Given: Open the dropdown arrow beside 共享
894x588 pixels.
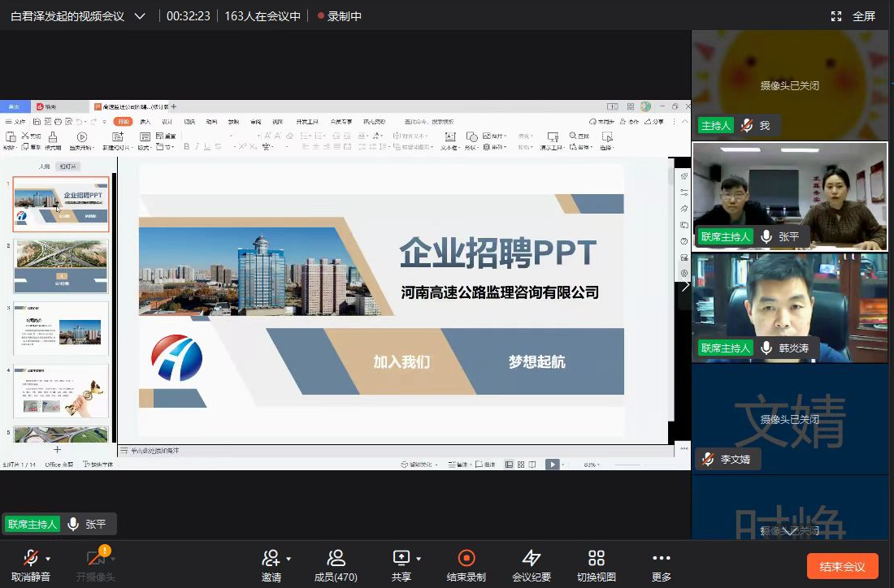Looking at the screenshot, I should click(419, 559).
